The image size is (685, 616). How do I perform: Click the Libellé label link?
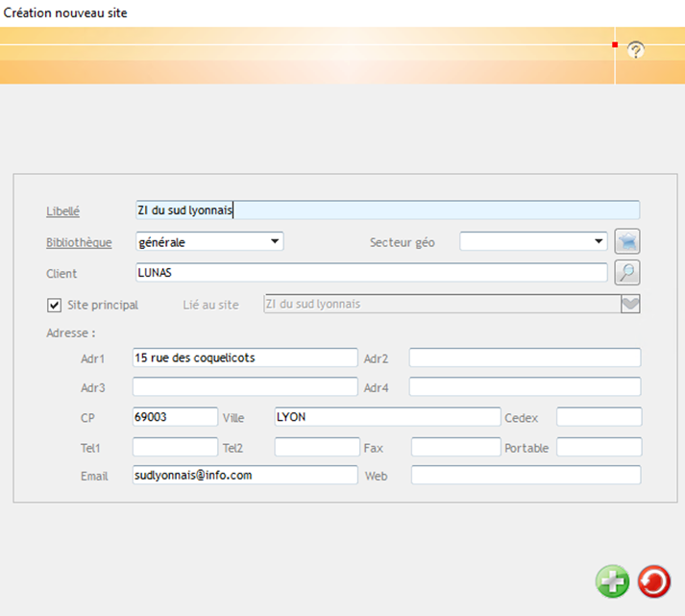(x=62, y=211)
